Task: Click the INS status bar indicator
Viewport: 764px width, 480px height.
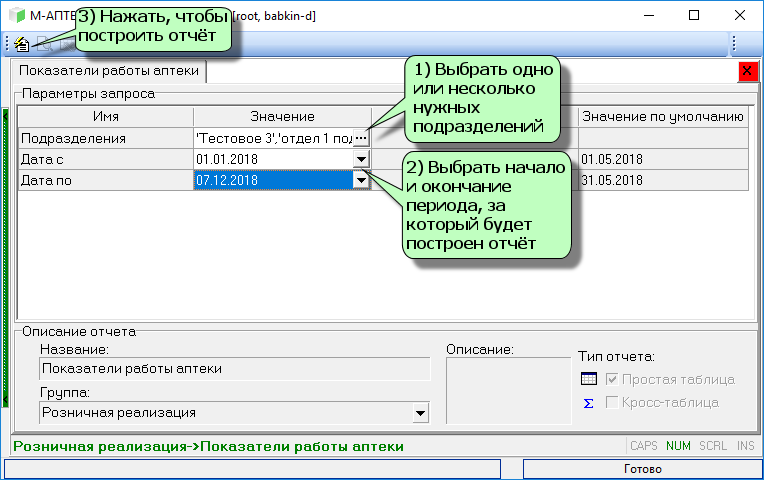Action: [745, 446]
